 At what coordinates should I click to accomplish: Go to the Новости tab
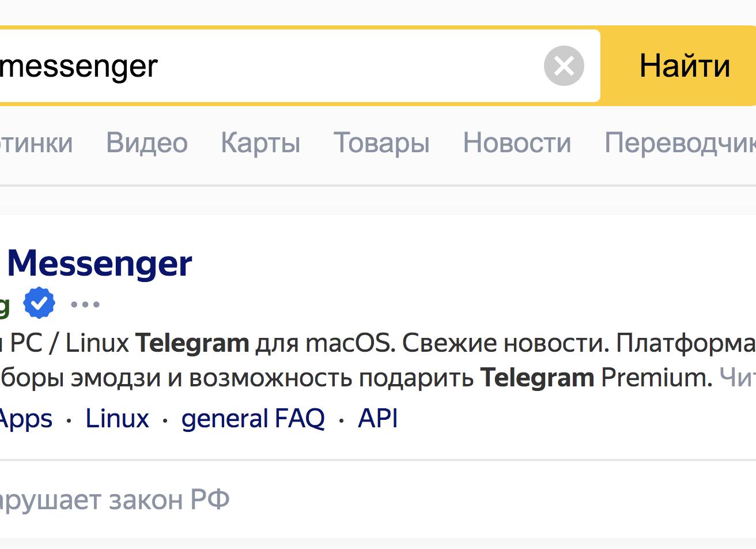[x=517, y=142]
